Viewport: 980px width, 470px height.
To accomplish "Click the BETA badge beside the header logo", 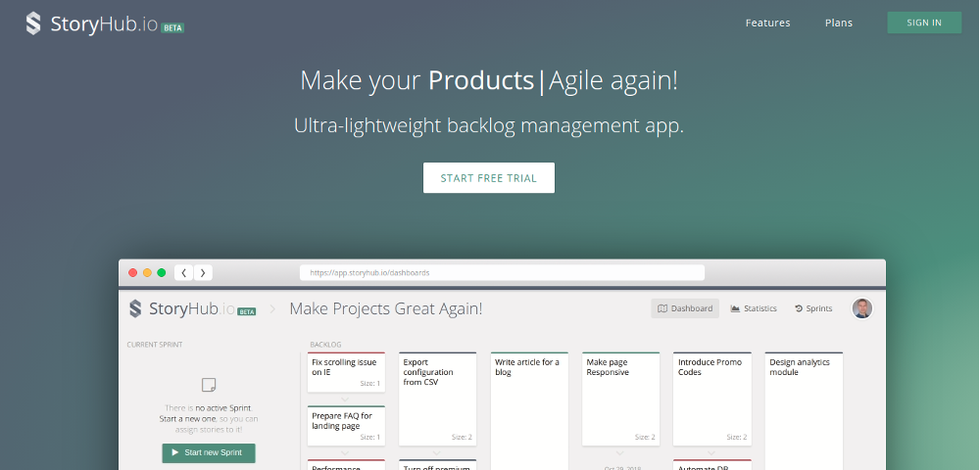I will [172, 27].
